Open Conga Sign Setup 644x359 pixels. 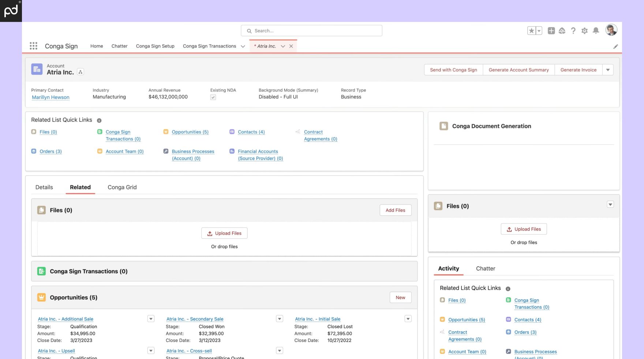pos(155,46)
